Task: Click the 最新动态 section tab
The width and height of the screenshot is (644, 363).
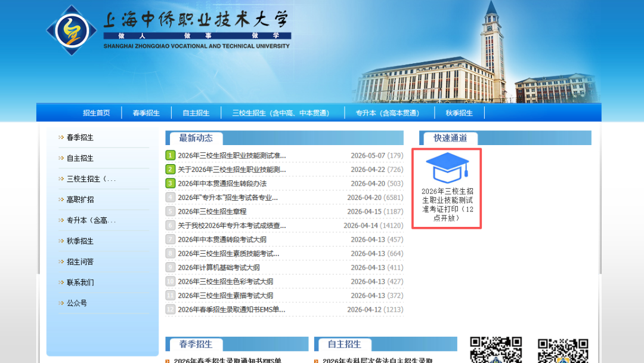Action: click(x=196, y=138)
